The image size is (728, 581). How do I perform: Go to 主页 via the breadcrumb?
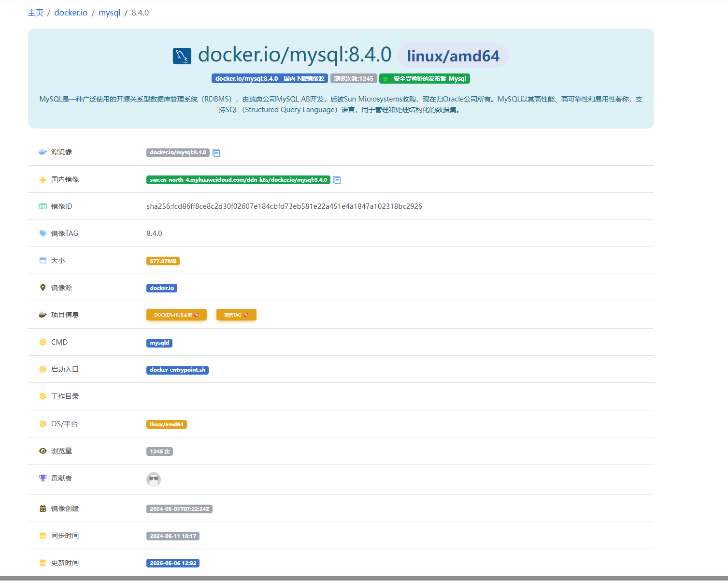35,13
